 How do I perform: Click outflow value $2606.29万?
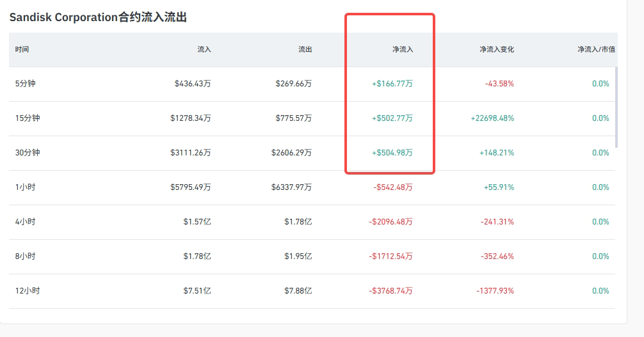292,153
